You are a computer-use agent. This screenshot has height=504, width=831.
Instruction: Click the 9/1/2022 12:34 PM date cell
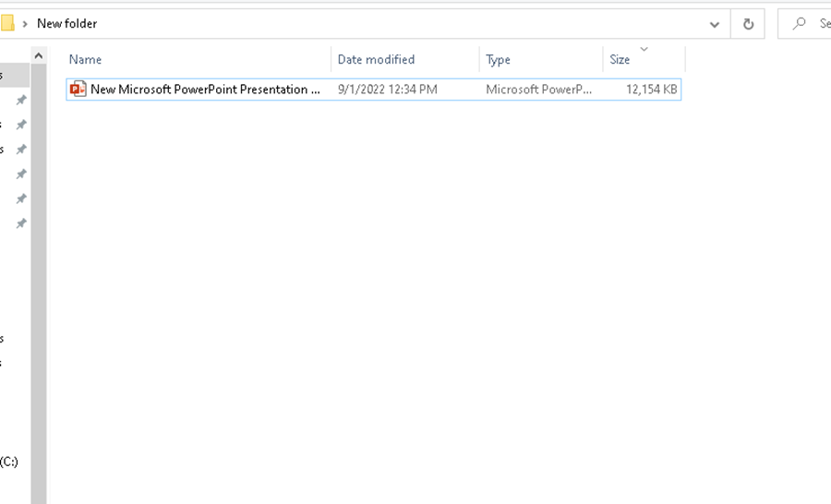point(388,89)
